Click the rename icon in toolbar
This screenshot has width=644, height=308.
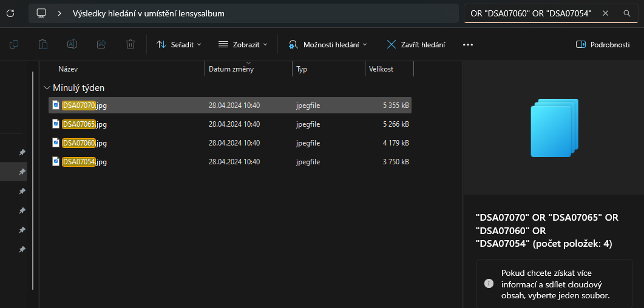tap(72, 44)
